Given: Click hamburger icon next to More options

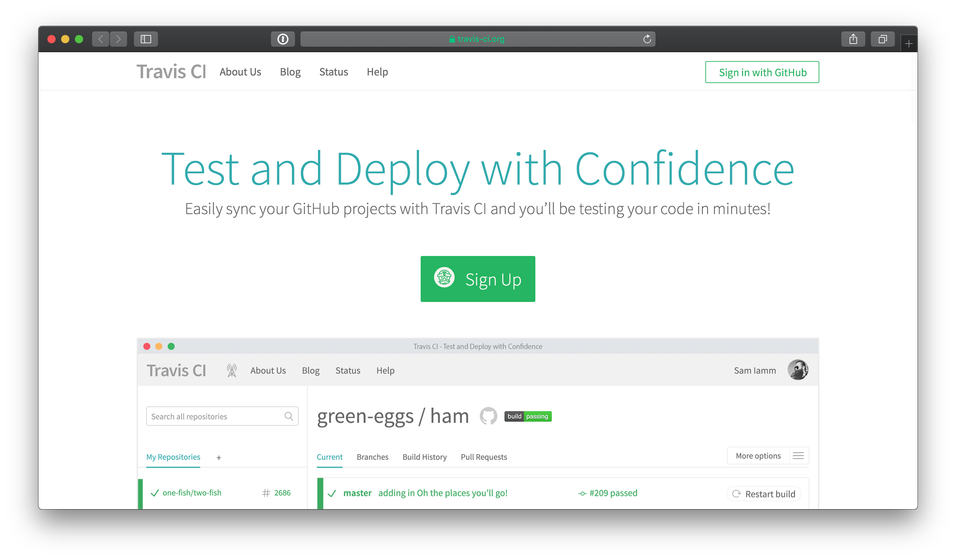Looking at the screenshot, I should [798, 456].
